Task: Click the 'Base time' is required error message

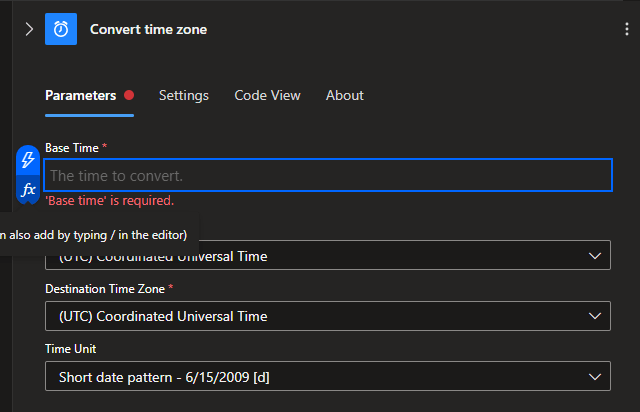Action: (110, 200)
